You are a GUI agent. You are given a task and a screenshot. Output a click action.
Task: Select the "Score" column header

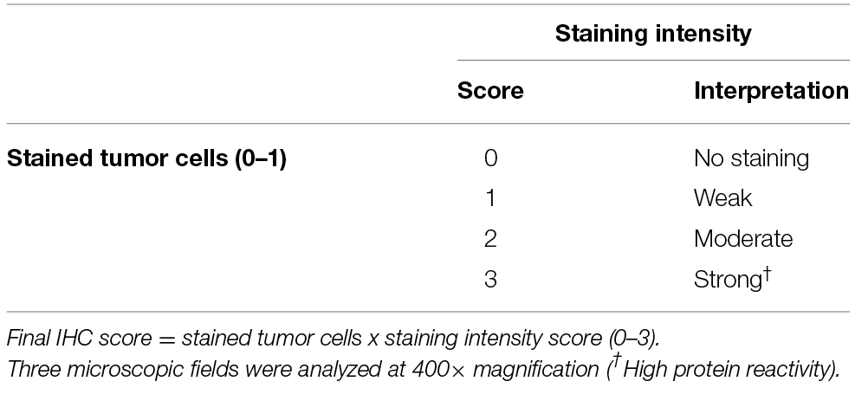[x=490, y=90]
